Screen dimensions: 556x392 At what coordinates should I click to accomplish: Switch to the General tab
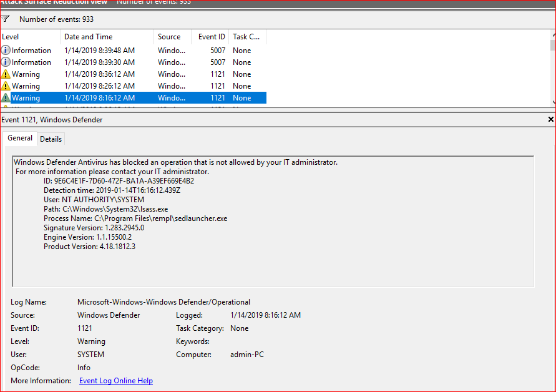20,138
